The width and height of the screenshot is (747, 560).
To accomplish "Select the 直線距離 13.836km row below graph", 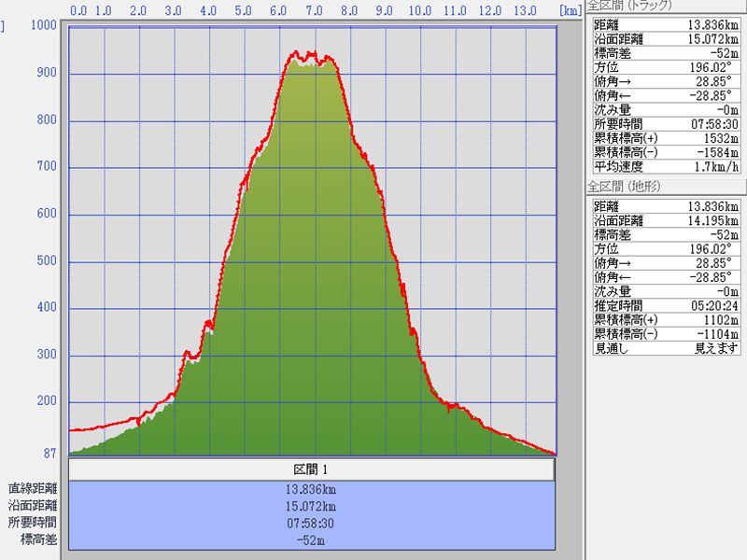I will click(311, 488).
